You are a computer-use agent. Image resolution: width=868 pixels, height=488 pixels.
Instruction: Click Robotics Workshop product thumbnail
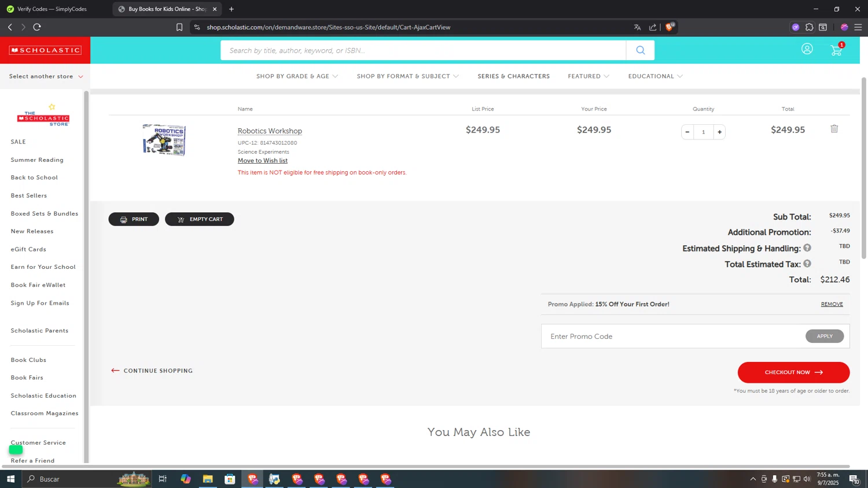pyautogui.click(x=164, y=140)
